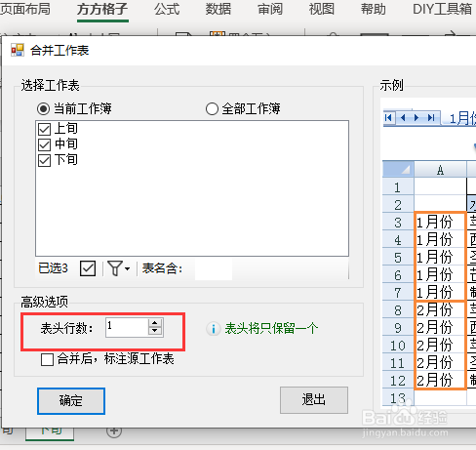
Task: Click example cell 1月份 in row 7
Action: coord(439,293)
